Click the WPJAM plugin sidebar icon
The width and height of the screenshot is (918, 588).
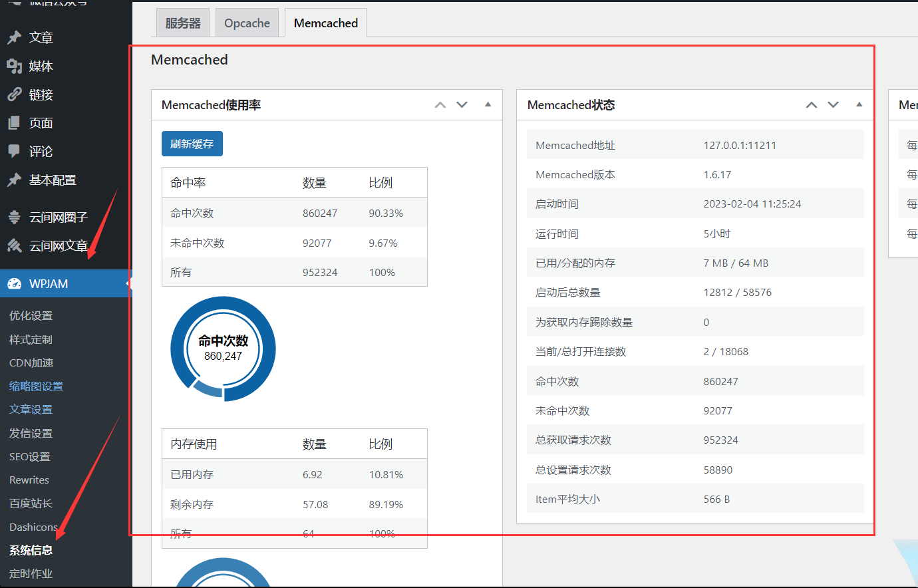(x=15, y=283)
